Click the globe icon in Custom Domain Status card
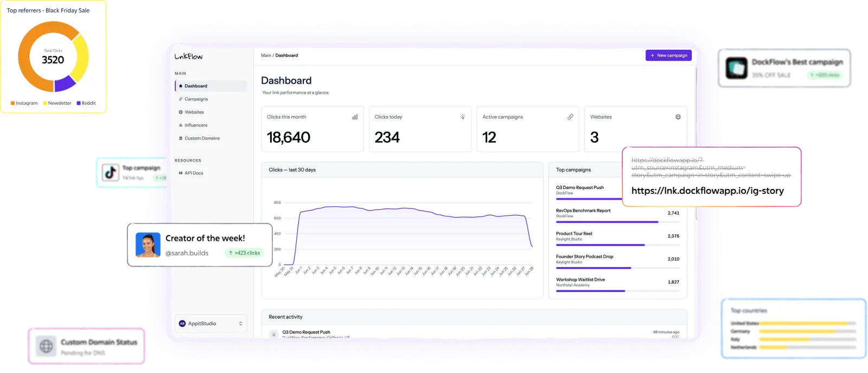This screenshot has width=868, height=373. (x=47, y=346)
